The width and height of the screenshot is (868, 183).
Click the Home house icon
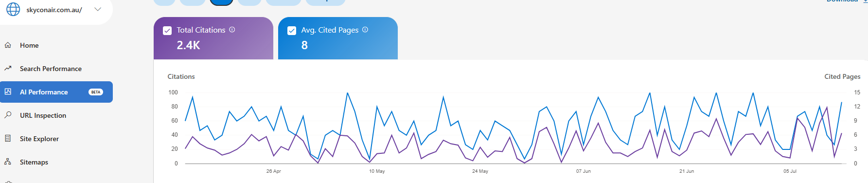[x=8, y=45]
